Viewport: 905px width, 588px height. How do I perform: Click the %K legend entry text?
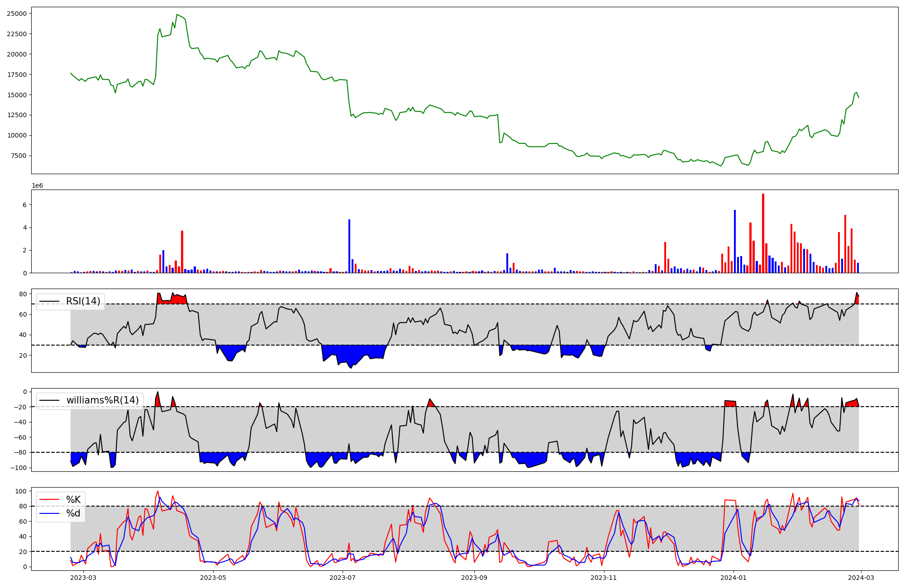[x=73, y=499]
